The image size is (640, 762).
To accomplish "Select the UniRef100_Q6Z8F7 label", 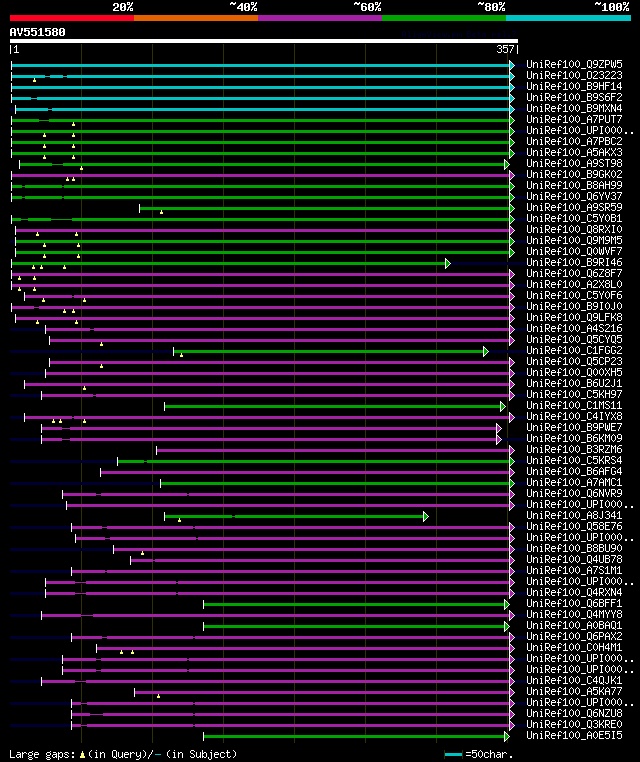I will point(574,273).
